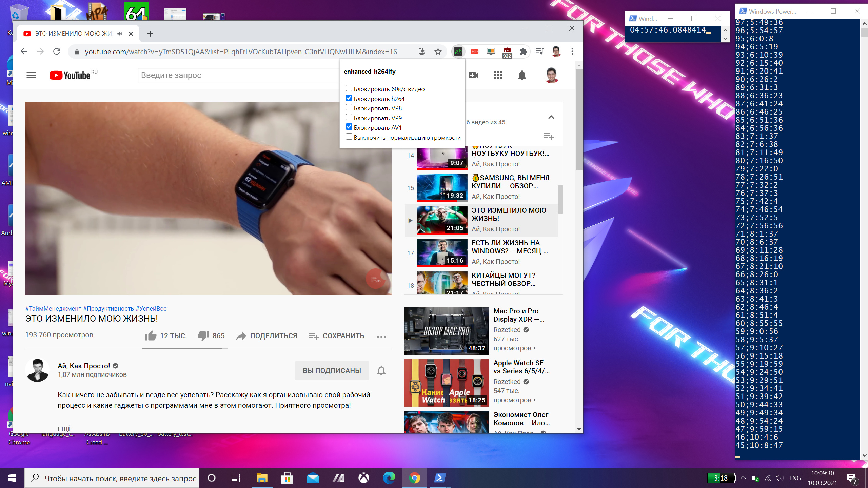868x488 pixels.
Task: Click the install app icon in address bar
Action: click(x=421, y=52)
